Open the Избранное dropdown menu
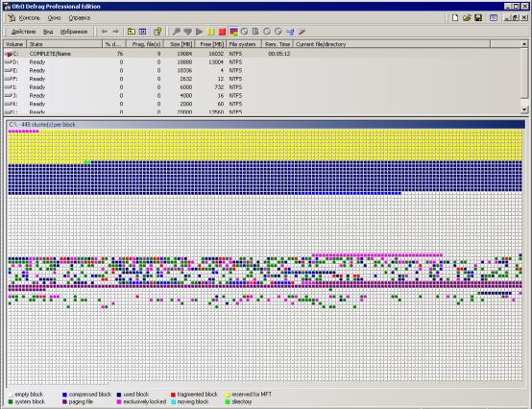The width and height of the screenshot is (532, 409). [x=74, y=32]
